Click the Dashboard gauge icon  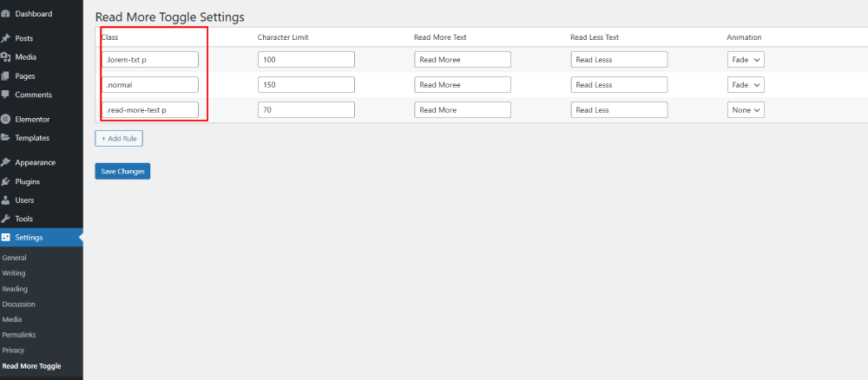point(6,14)
